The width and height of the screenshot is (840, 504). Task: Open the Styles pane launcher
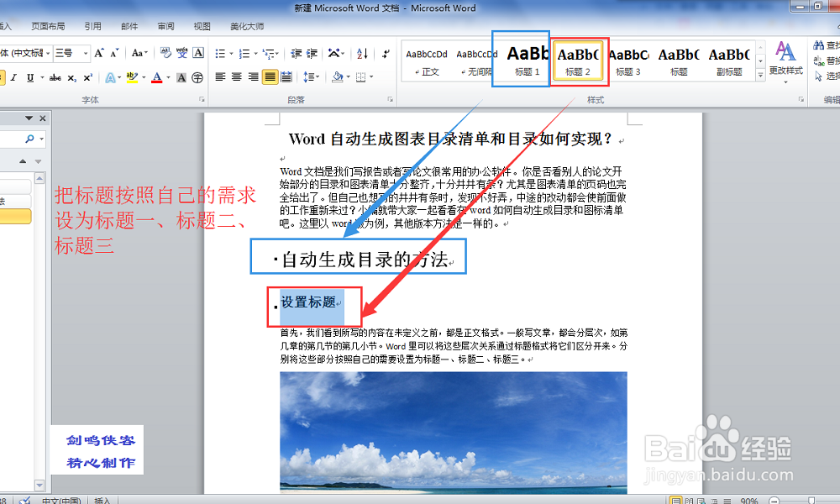801,100
